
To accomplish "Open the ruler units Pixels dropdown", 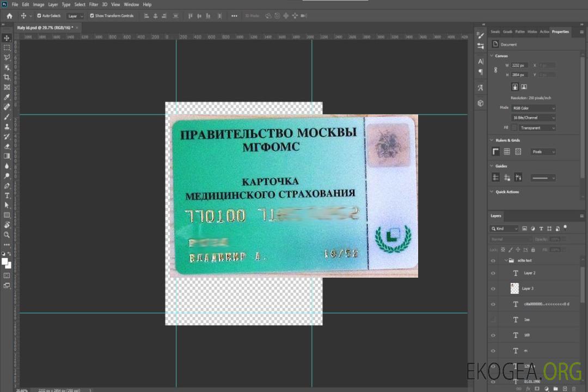I will pyautogui.click(x=543, y=152).
